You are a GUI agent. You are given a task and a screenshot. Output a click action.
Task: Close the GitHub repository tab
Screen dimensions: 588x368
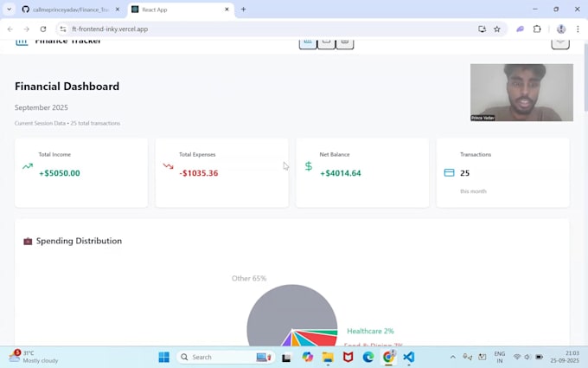(118, 10)
